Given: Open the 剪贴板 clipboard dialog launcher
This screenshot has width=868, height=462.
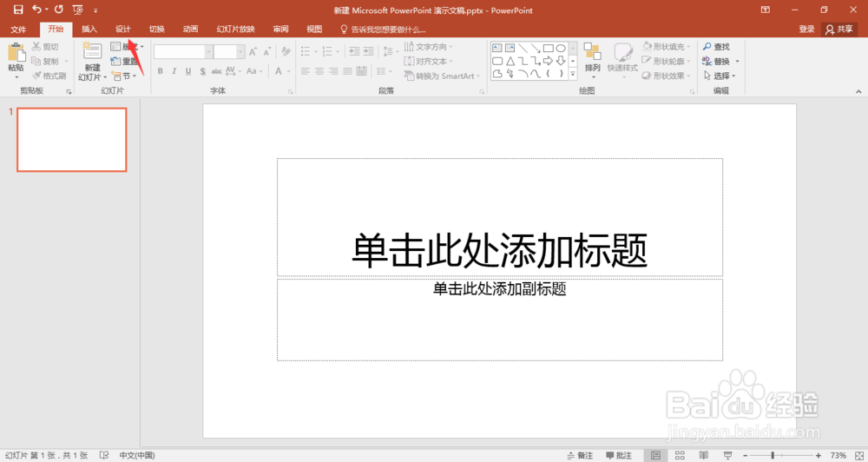Looking at the screenshot, I should (69, 91).
